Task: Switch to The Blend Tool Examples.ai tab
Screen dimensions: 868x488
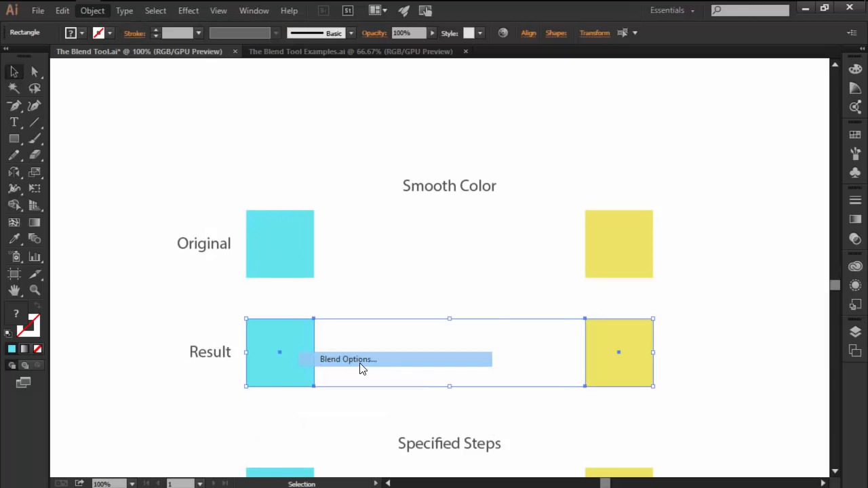Action: [x=350, y=52]
